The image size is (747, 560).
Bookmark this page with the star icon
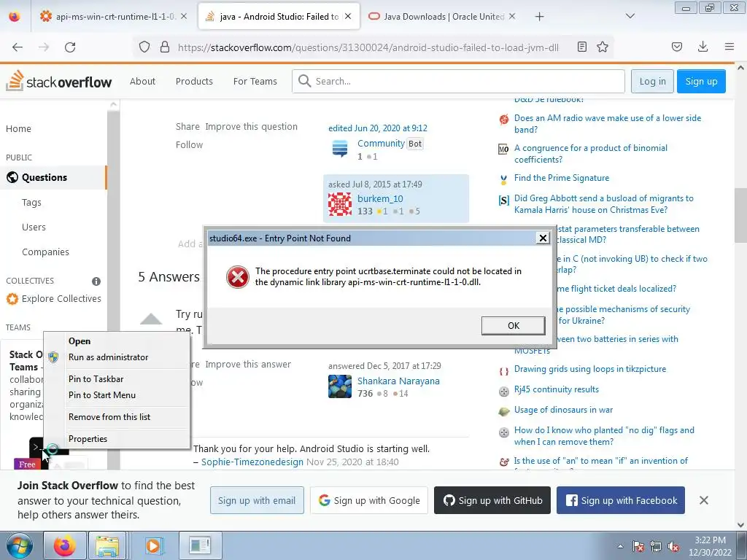click(x=603, y=47)
